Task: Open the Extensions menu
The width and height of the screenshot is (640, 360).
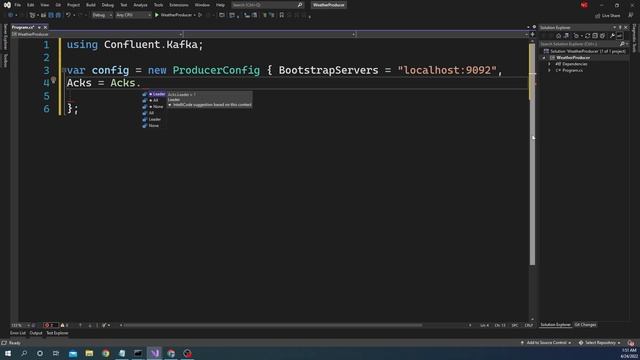Action: point(179,5)
